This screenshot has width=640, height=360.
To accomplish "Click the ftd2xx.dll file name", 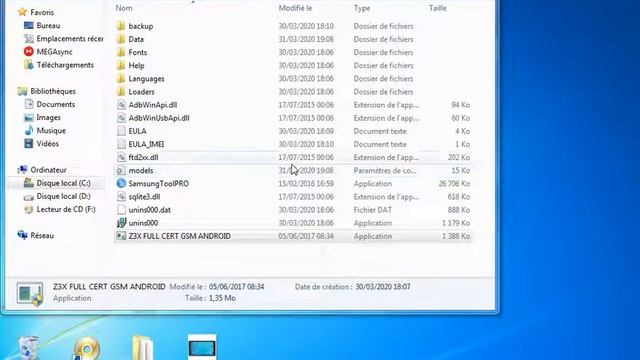I will pyautogui.click(x=143, y=157).
